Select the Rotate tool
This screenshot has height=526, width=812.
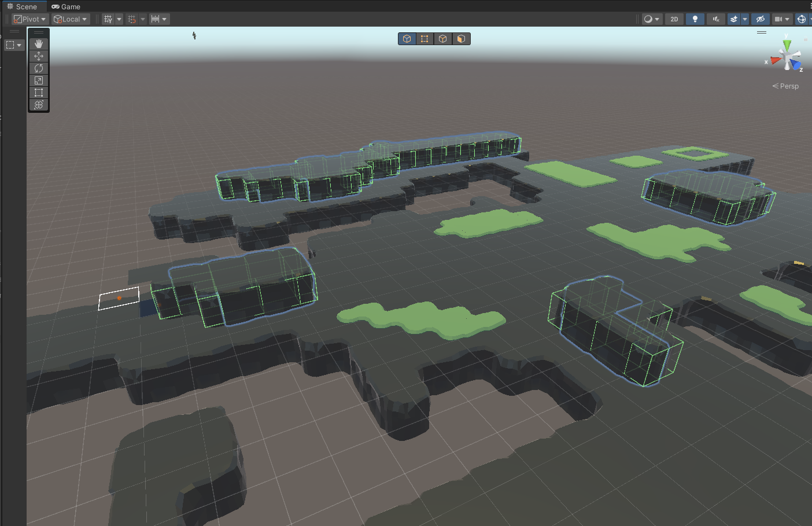tap(39, 68)
